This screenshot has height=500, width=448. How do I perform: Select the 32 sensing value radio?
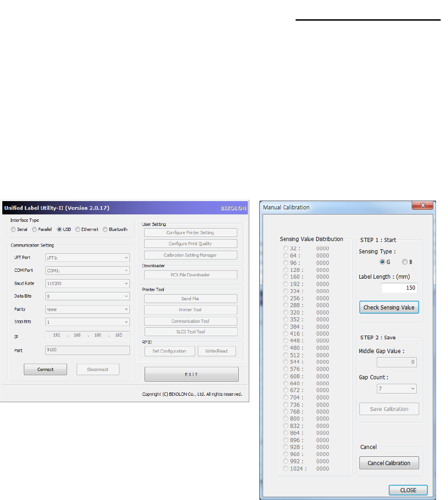[286, 248]
